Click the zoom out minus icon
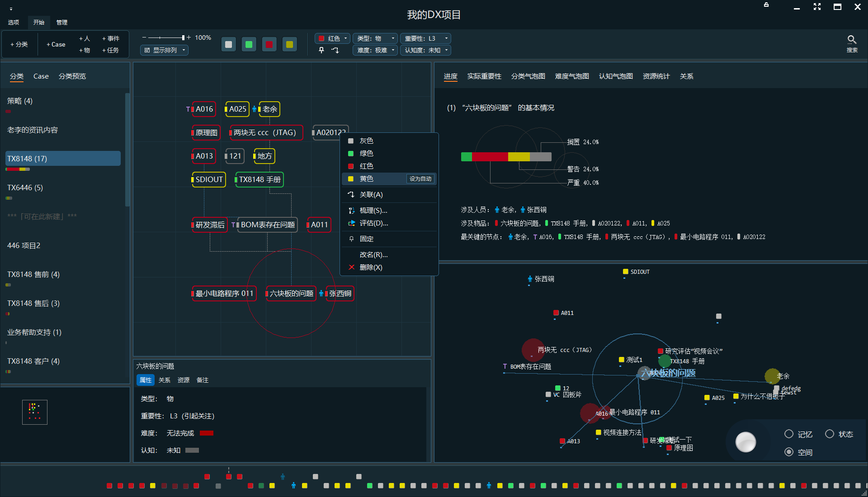 tap(144, 38)
